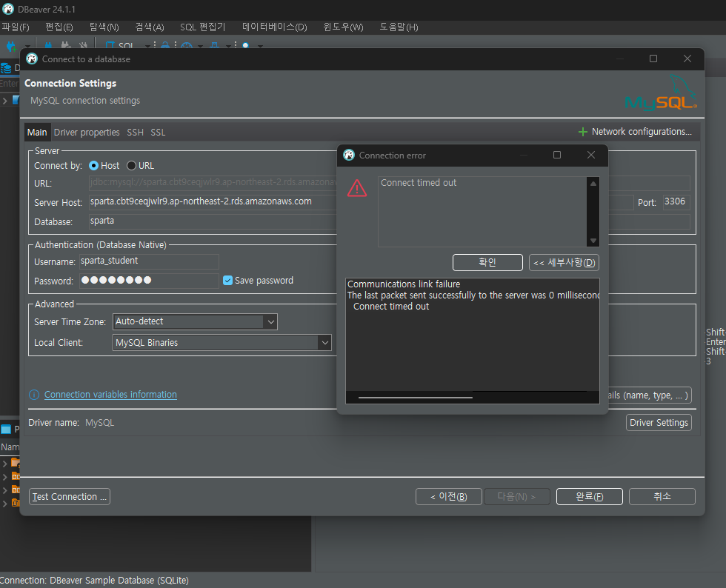Click the Password field

click(149, 281)
